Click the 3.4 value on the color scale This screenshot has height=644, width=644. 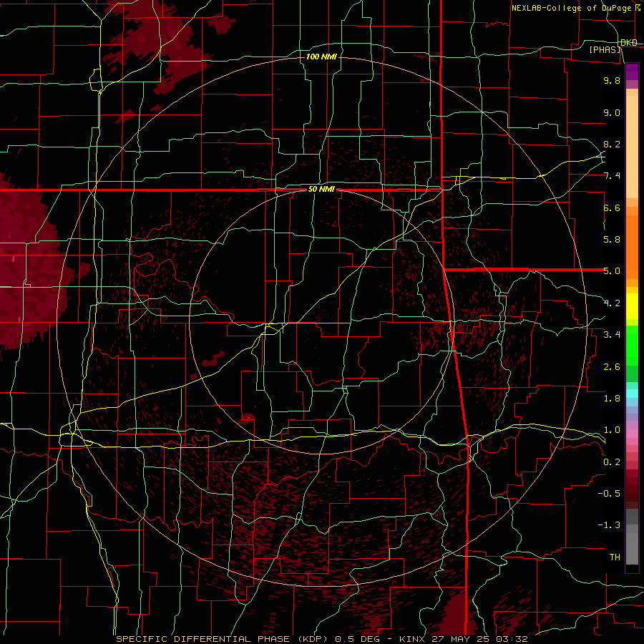click(612, 335)
